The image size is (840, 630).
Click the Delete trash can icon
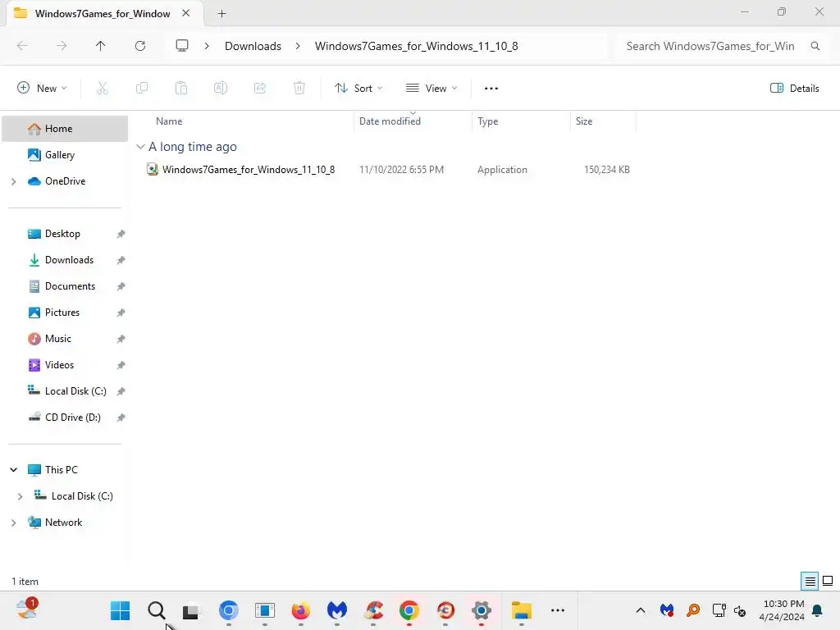pyautogui.click(x=299, y=89)
